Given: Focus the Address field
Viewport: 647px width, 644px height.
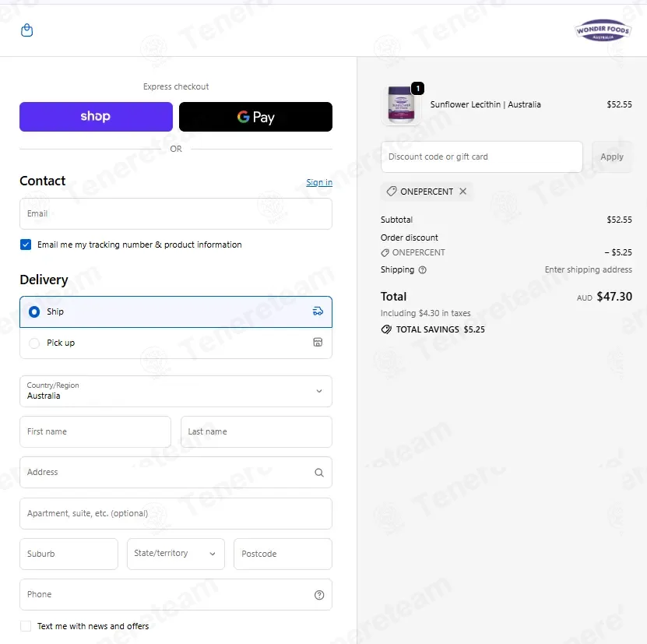Looking at the screenshot, I should (x=176, y=472).
